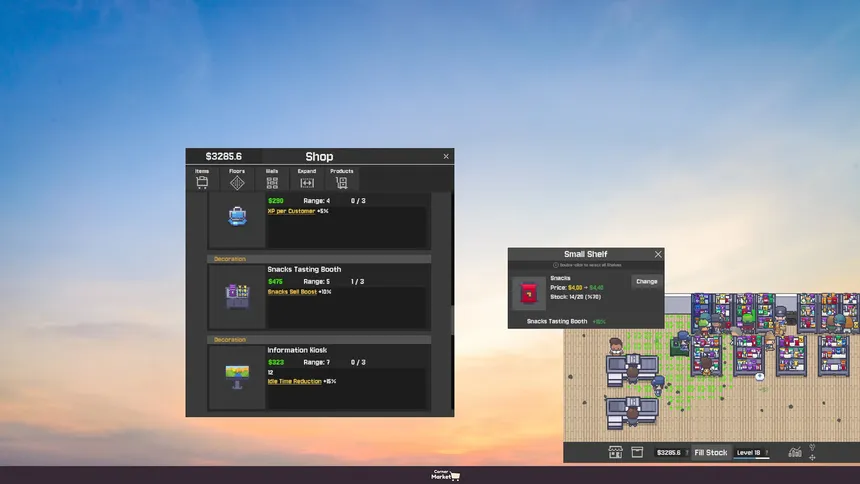
Task: Switch to the Floors shop tab
Action: tap(237, 178)
